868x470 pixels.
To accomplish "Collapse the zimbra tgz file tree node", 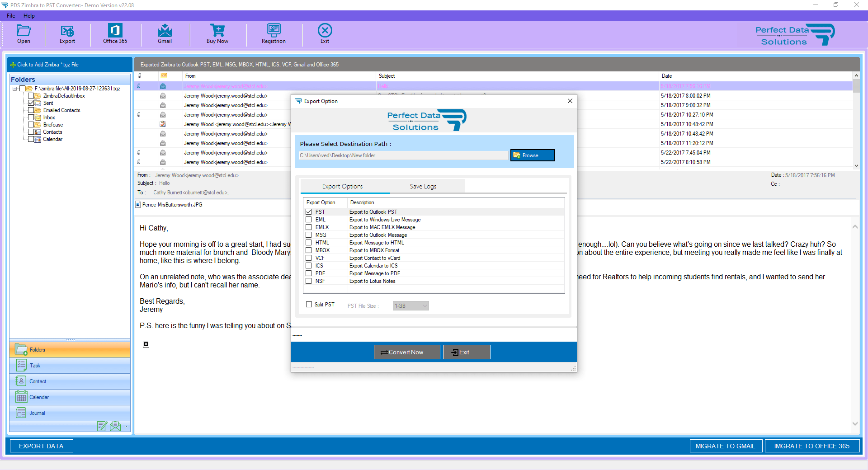I will [15, 89].
